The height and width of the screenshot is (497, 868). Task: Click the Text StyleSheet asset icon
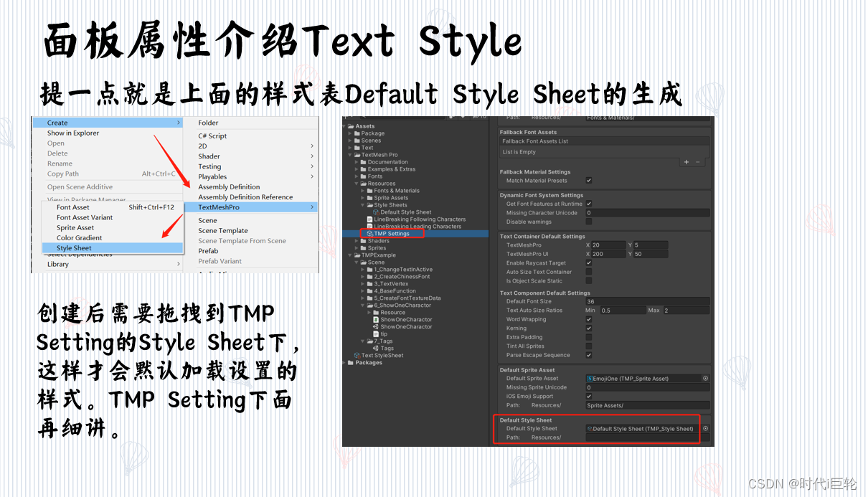pos(357,355)
